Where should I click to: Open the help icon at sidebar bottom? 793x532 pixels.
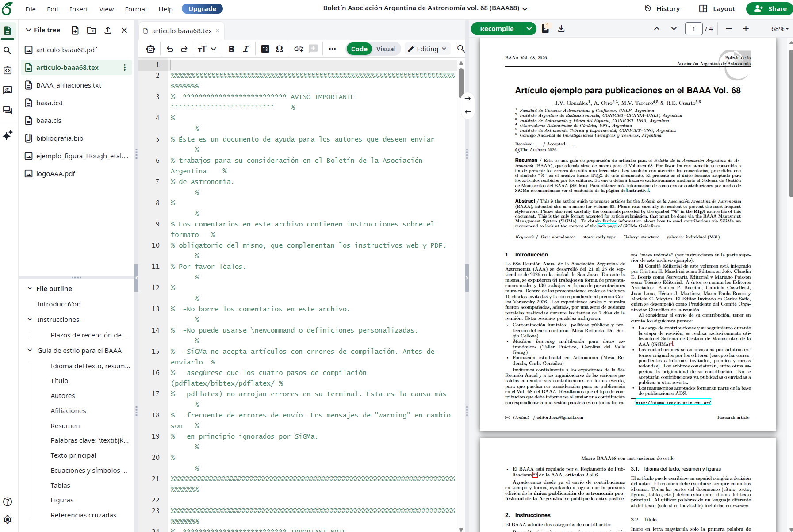click(x=8, y=501)
